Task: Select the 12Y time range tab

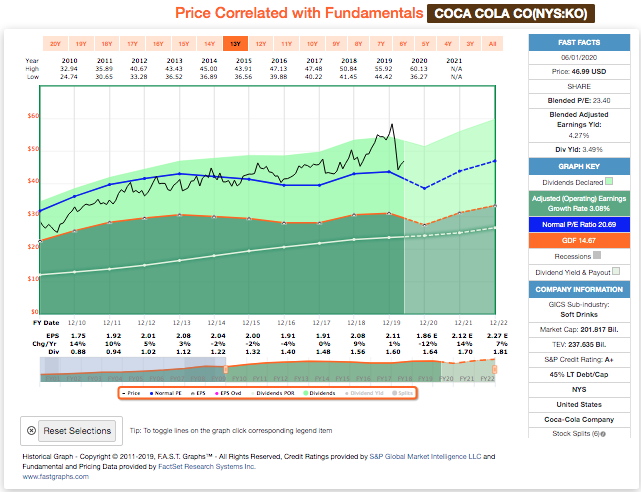Action: coord(261,44)
